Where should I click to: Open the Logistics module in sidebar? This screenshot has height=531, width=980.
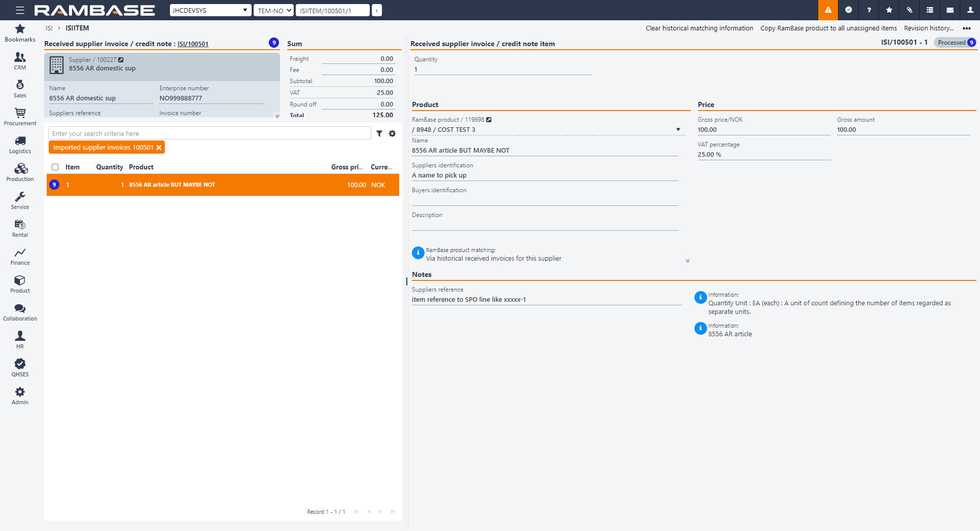[x=20, y=145]
